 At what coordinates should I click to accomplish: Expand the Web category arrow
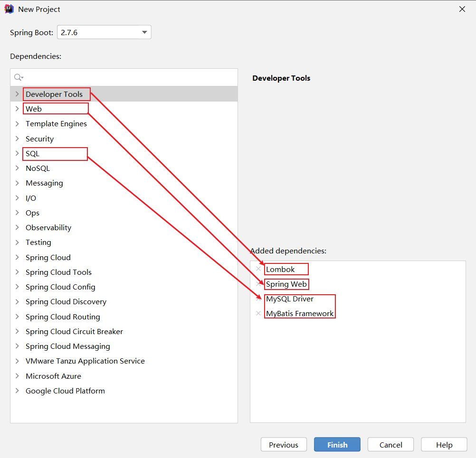tap(17, 109)
